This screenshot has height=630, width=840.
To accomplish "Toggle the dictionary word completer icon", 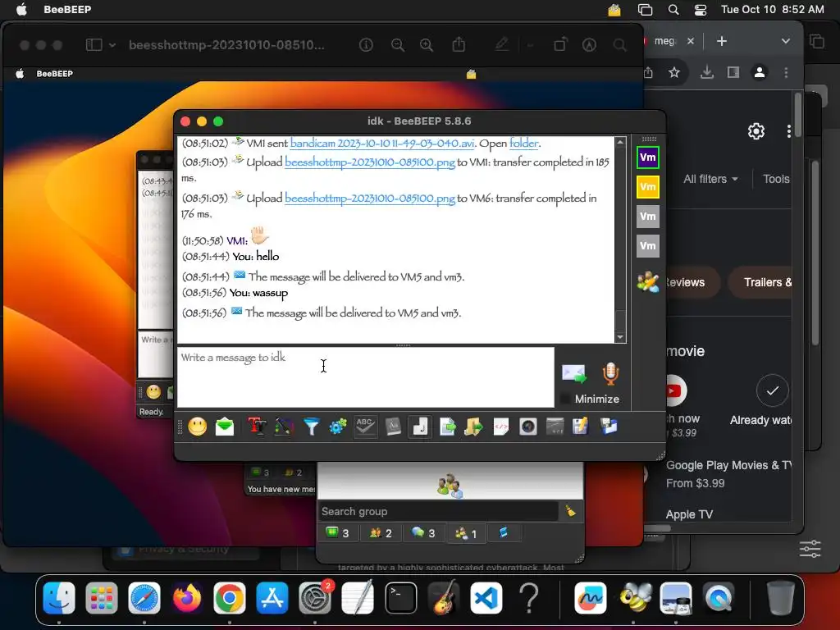I will pyautogui.click(x=393, y=427).
